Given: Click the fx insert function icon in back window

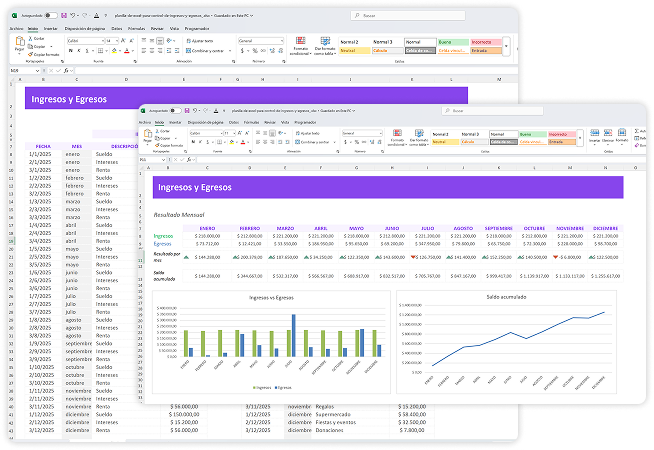Looking at the screenshot, I should click(66, 70).
